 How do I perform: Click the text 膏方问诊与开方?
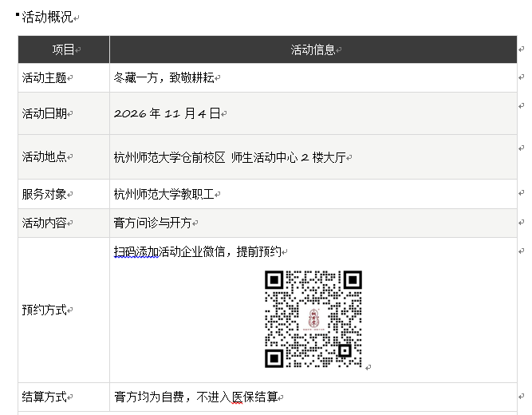click(x=152, y=223)
